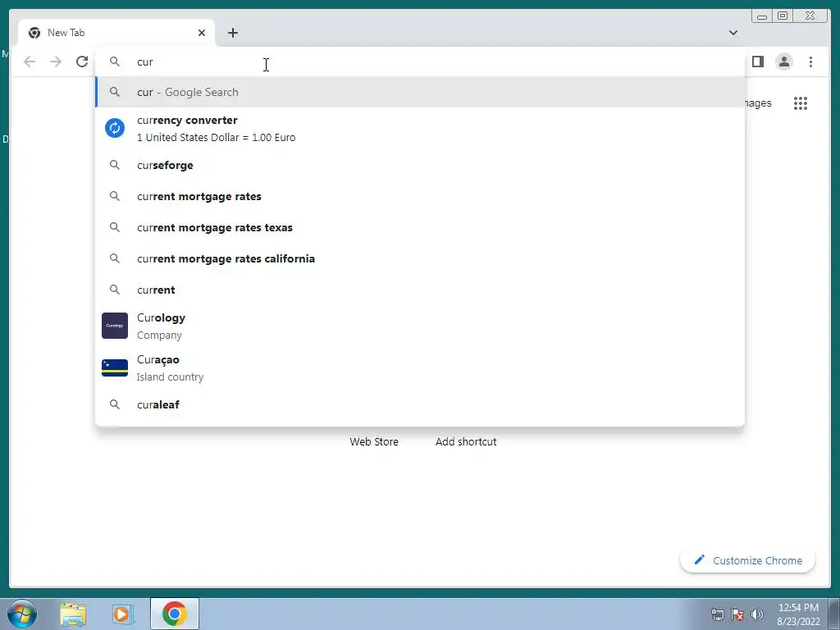Screen dimensions: 840x630
Task: Open the Google apps grid
Action: [x=801, y=103]
